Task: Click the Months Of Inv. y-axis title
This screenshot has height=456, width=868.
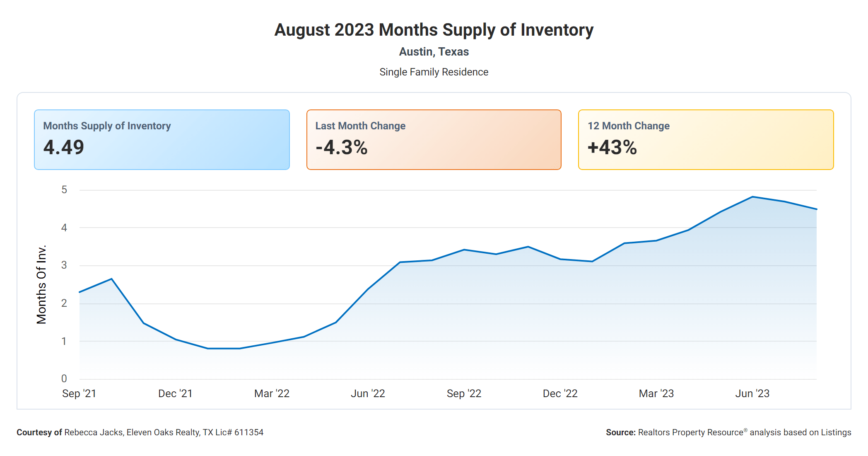Action: pos(41,284)
